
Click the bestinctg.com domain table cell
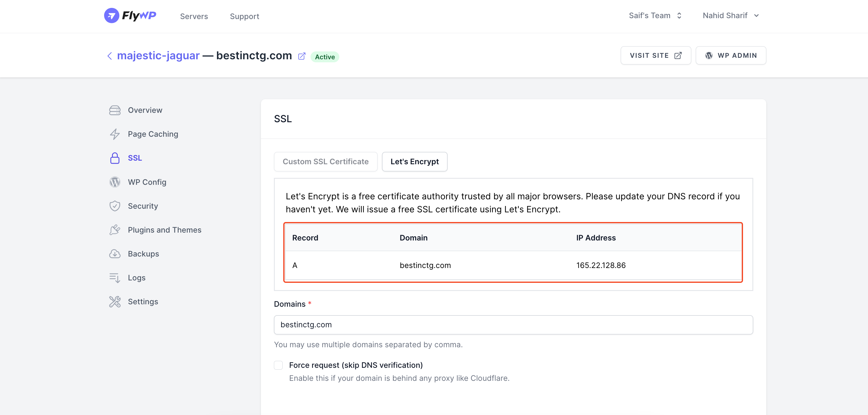point(425,266)
